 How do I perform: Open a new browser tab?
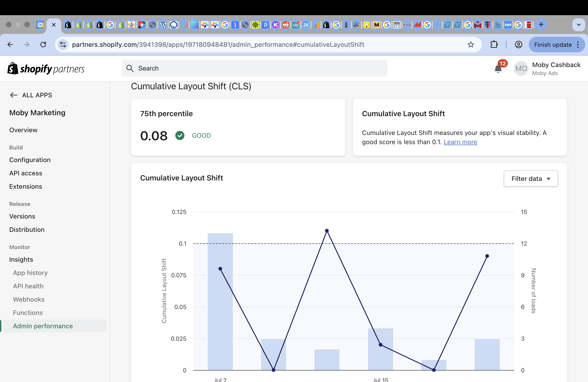[541, 24]
